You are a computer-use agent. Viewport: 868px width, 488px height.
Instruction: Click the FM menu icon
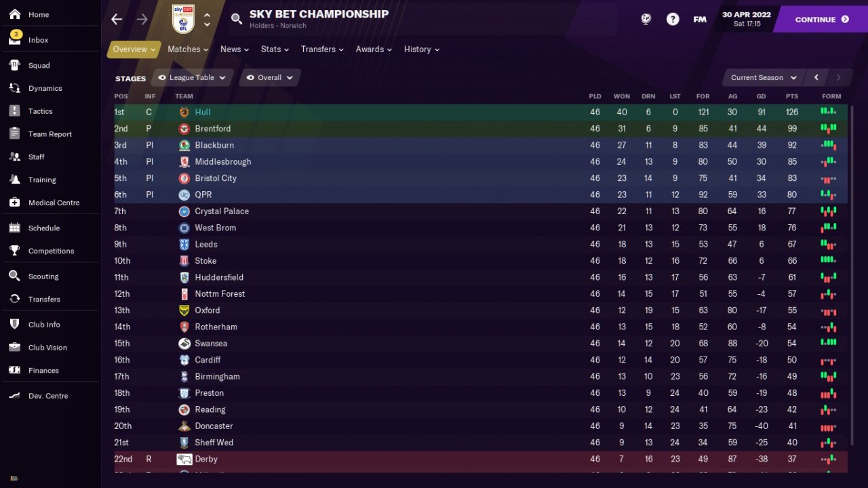click(x=700, y=19)
